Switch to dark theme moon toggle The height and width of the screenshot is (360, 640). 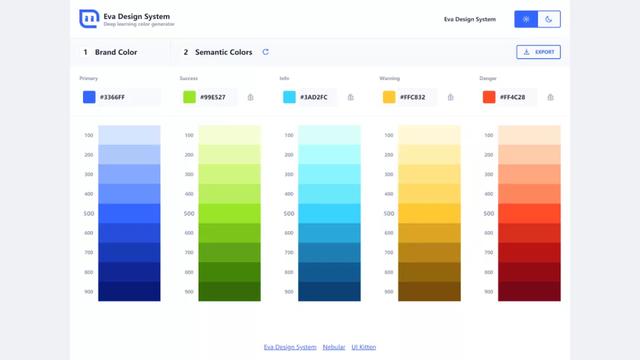coord(549,19)
